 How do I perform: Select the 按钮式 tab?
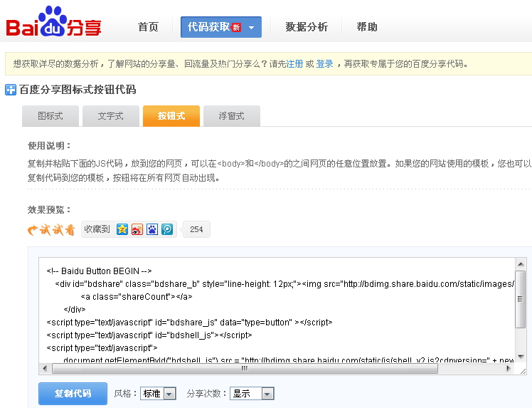tap(171, 116)
